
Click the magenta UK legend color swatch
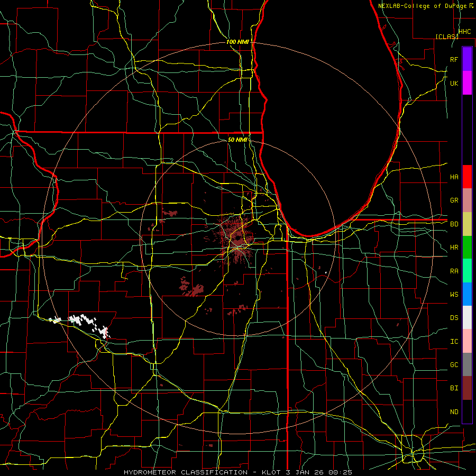[x=467, y=83]
